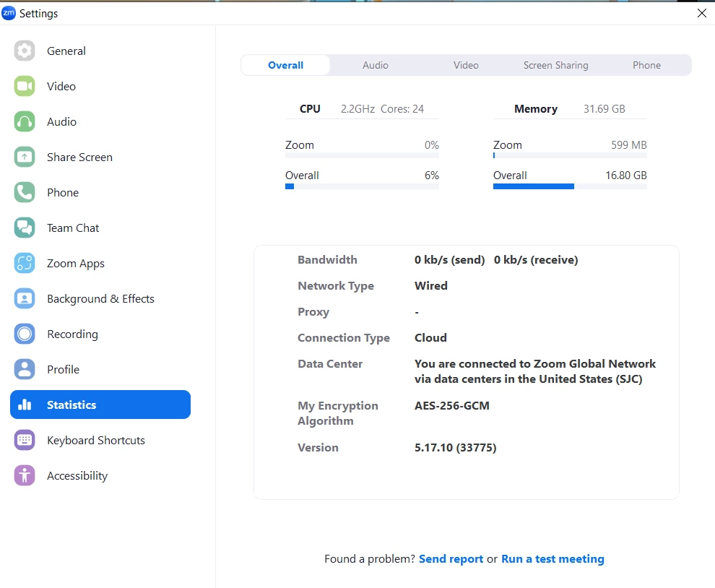Click the 'Proxy' label
Screen dimensions: 715x588
pos(313,312)
